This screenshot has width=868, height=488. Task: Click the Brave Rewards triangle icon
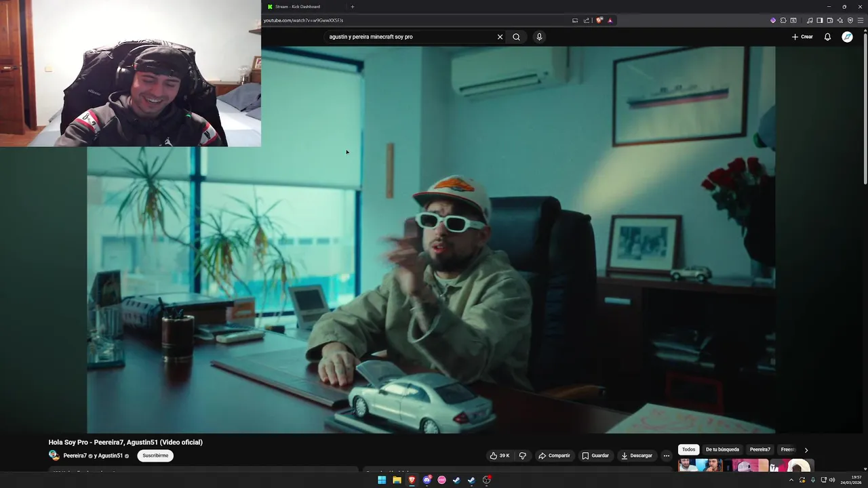[610, 20]
